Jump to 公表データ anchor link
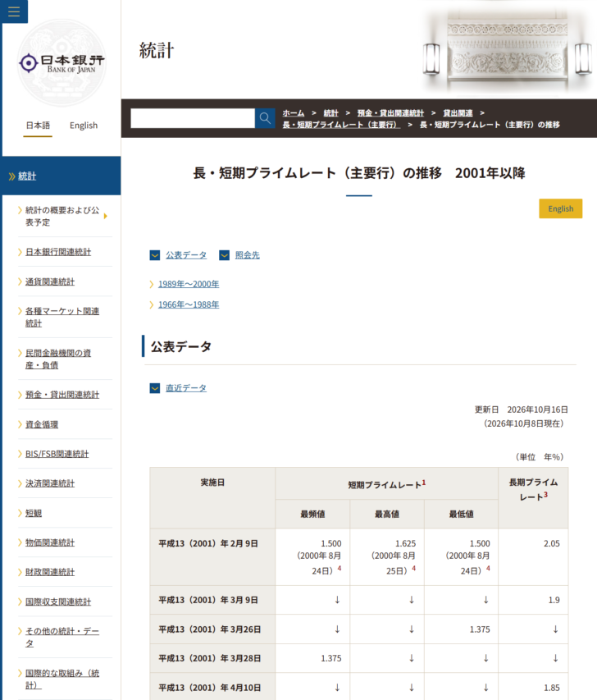 186,255
